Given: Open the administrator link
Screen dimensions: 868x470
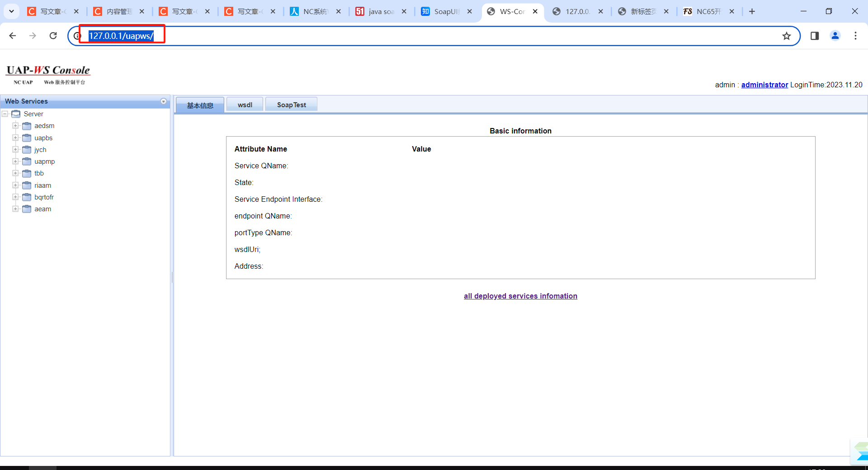Looking at the screenshot, I should (764, 85).
